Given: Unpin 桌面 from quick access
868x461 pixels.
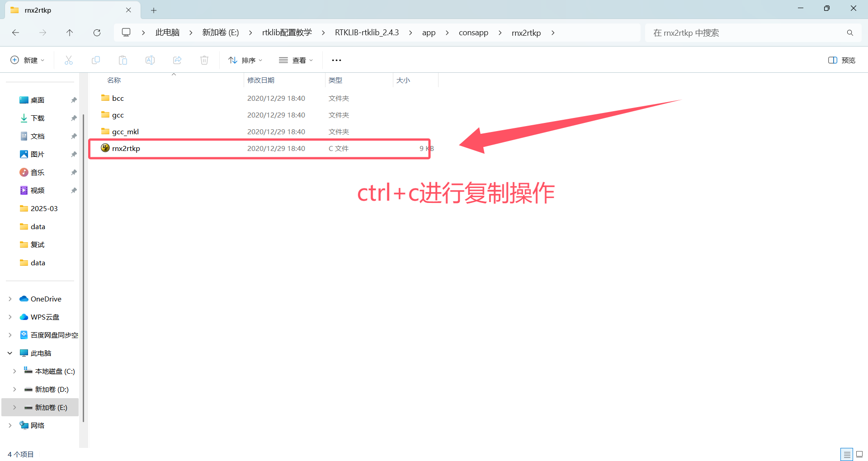Looking at the screenshot, I should tap(74, 100).
